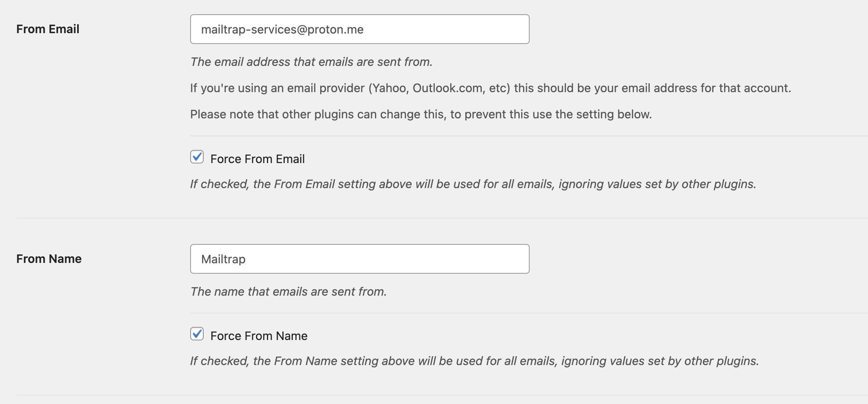Uncheck the Force From Name checkbox

[x=197, y=334]
